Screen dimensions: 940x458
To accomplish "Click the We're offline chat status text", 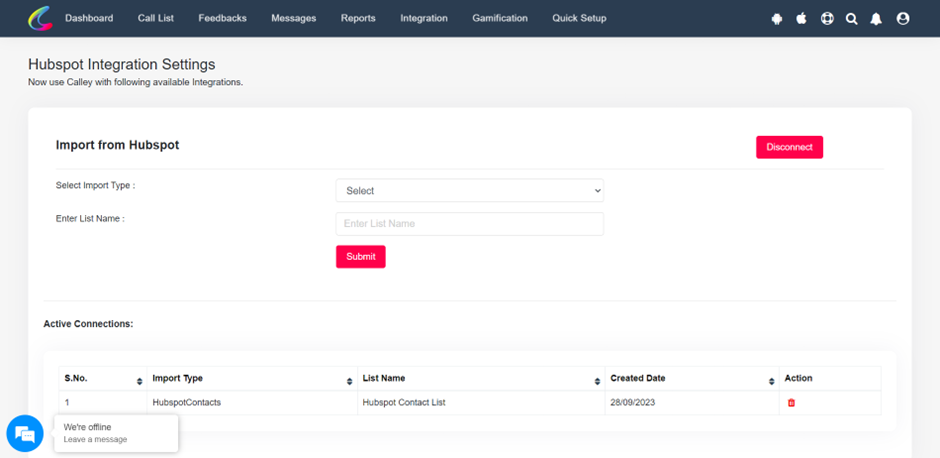I will 88,427.
